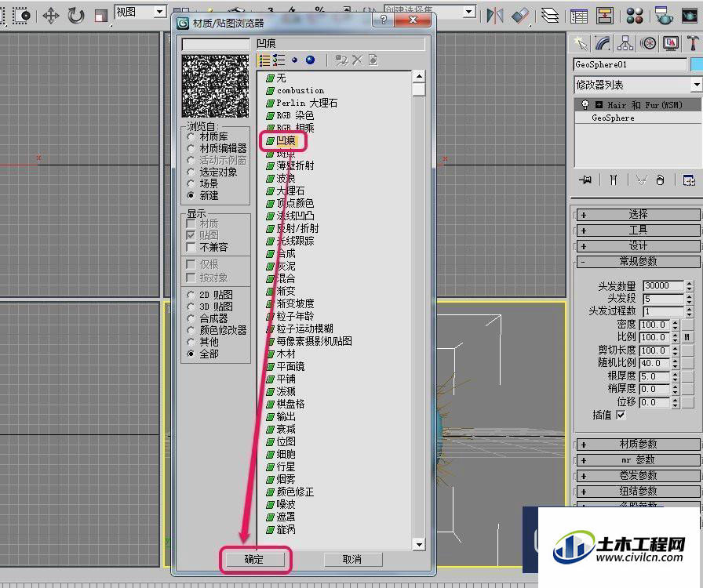The height and width of the screenshot is (588, 703).
Task: Open Render Scene teapot dialog
Action: (663, 16)
